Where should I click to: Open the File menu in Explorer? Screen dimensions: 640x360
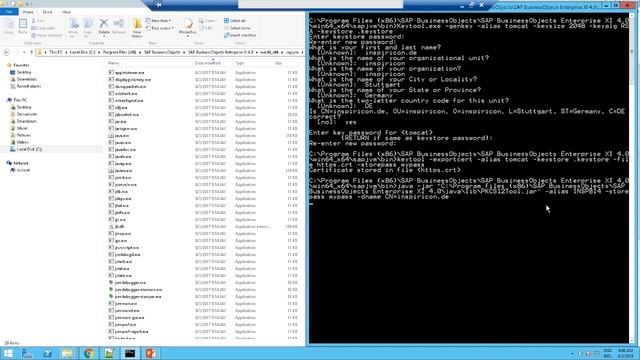click(x=9, y=12)
